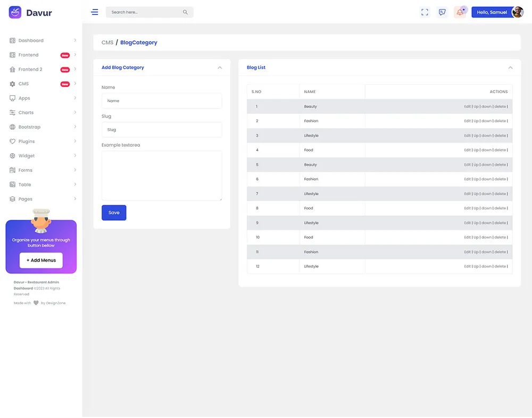This screenshot has width=532, height=418.
Task: Collapse the Blog List panel
Action: point(510,68)
